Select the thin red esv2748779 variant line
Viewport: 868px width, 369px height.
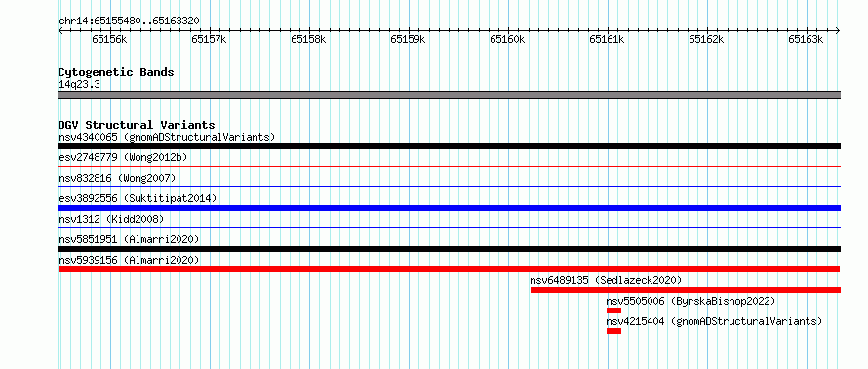[x=449, y=166]
